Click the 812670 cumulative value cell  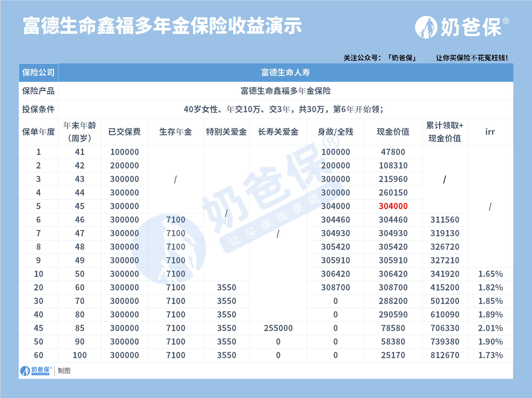[x=445, y=355]
